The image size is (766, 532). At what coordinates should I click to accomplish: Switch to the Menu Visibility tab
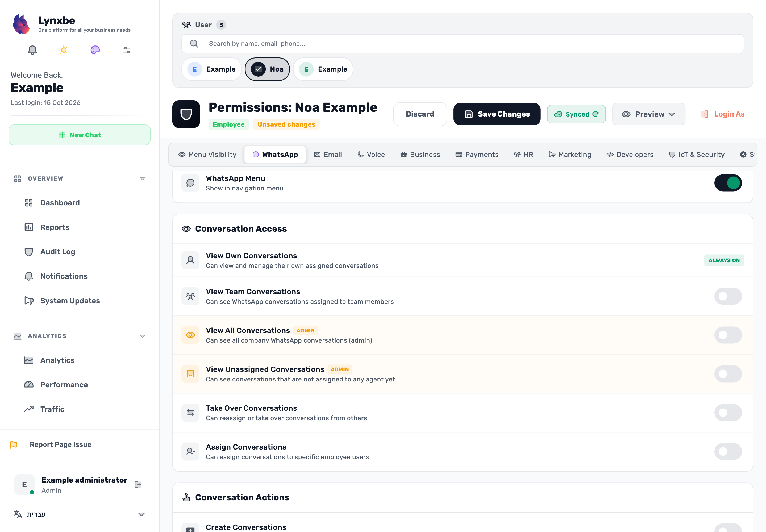point(207,155)
